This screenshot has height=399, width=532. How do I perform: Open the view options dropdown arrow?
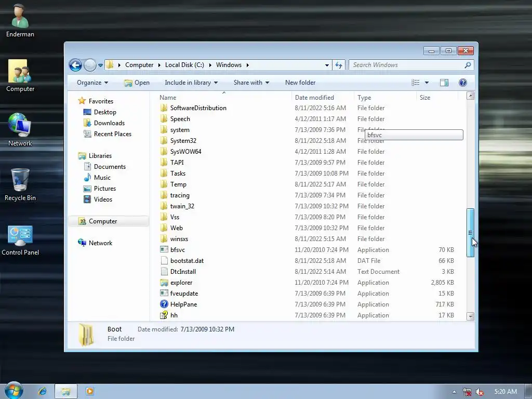(x=427, y=83)
